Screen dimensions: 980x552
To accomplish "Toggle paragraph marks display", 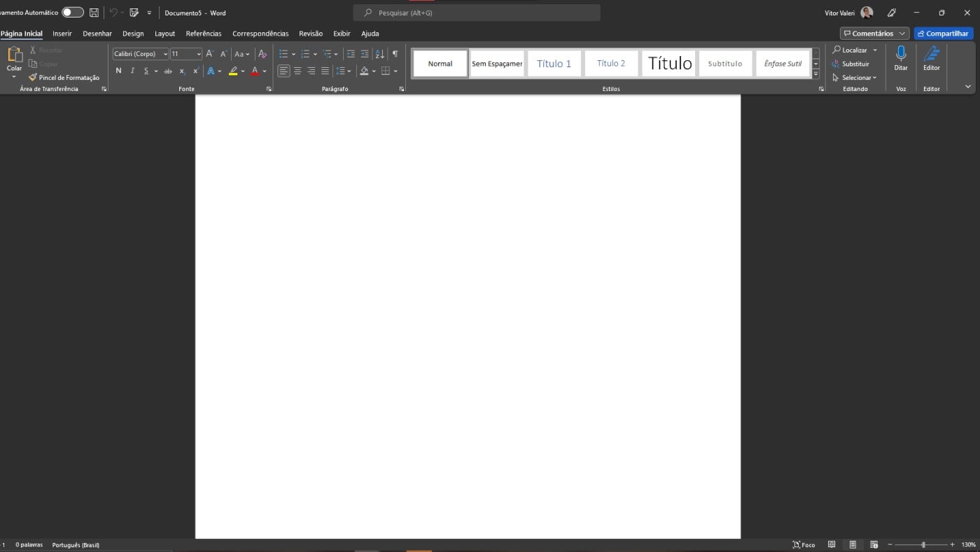I will [x=395, y=53].
